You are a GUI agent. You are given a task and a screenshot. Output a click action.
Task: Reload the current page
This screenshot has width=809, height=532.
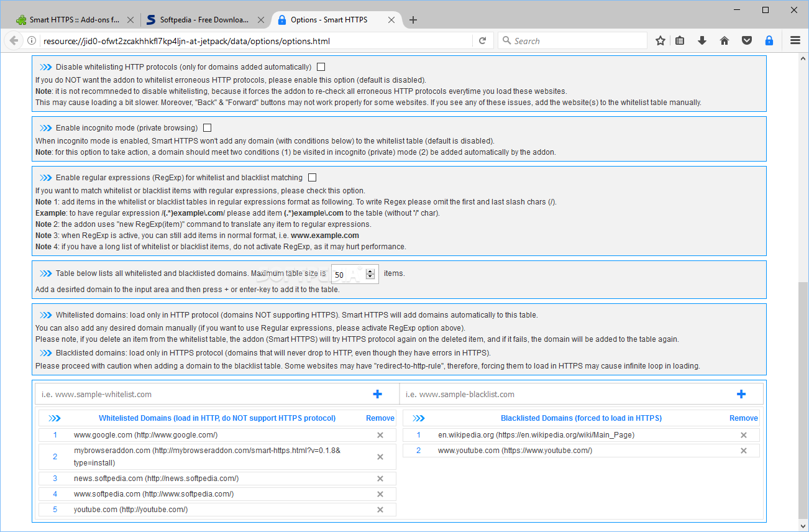click(482, 41)
